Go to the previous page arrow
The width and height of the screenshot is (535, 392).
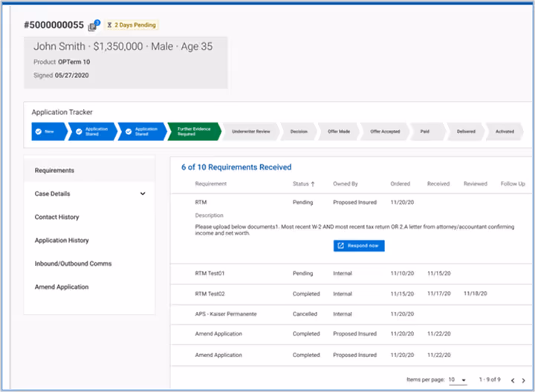[513, 380]
